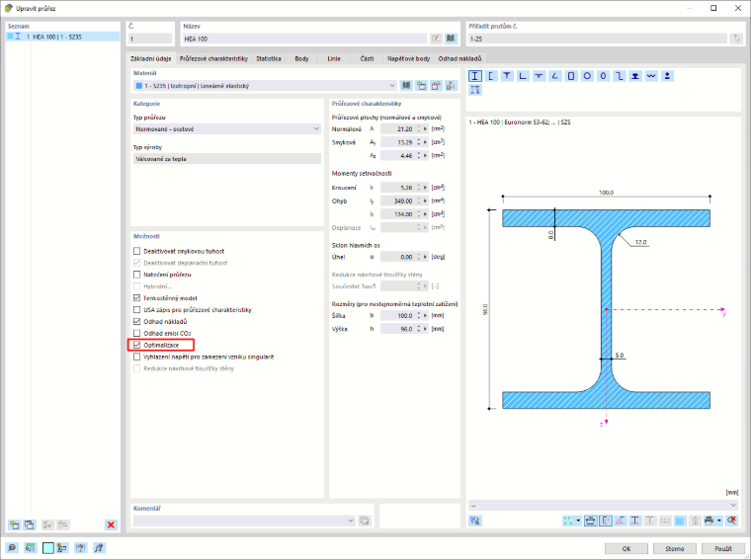This screenshot has width=751, height=560.
Task: Select the compound double-I section icon
Action: pyautogui.click(x=474, y=90)
